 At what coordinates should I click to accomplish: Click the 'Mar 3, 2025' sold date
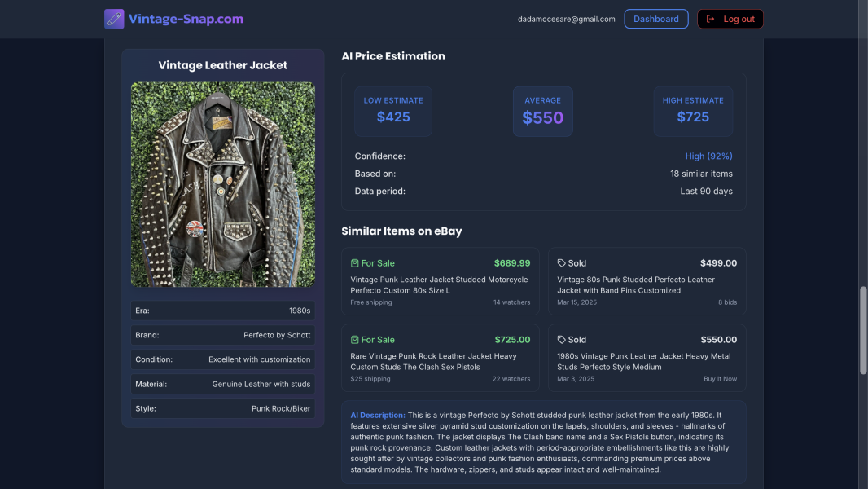(x=576, y=379)
